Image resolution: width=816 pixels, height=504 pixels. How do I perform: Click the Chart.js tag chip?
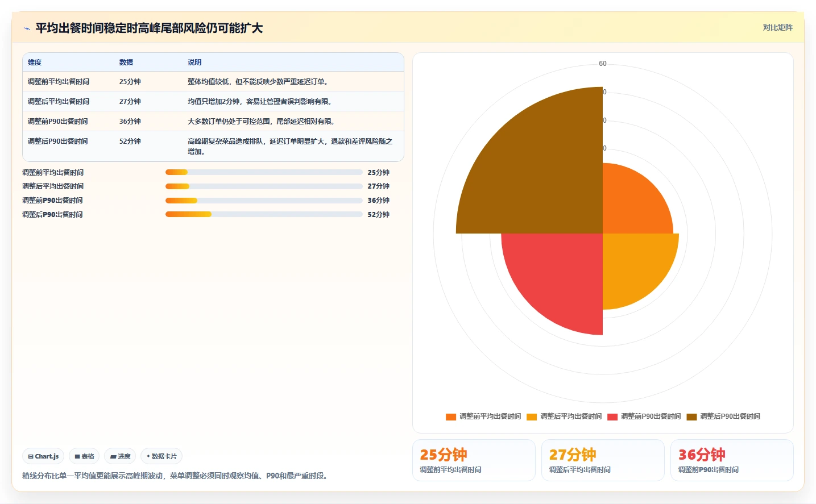43,456
